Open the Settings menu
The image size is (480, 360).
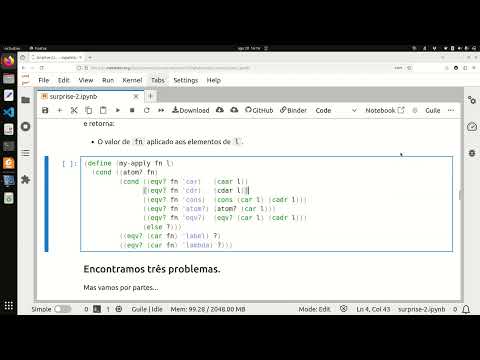coord(186,80)
